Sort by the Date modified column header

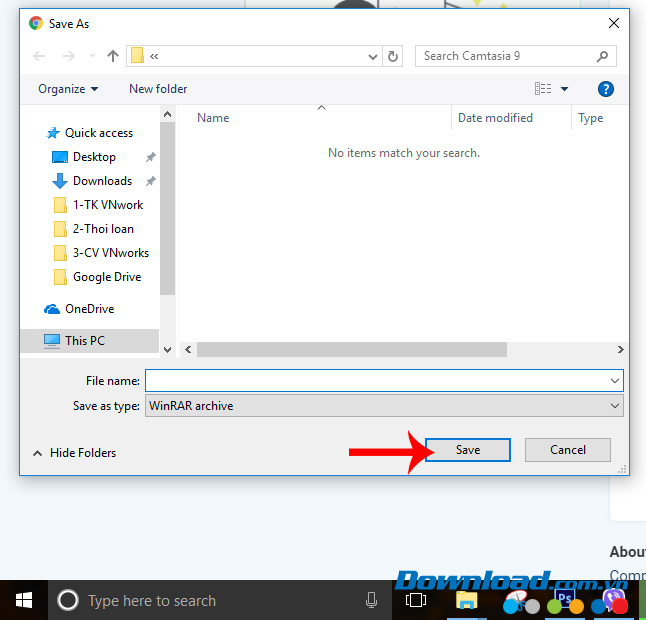[495, 118]
